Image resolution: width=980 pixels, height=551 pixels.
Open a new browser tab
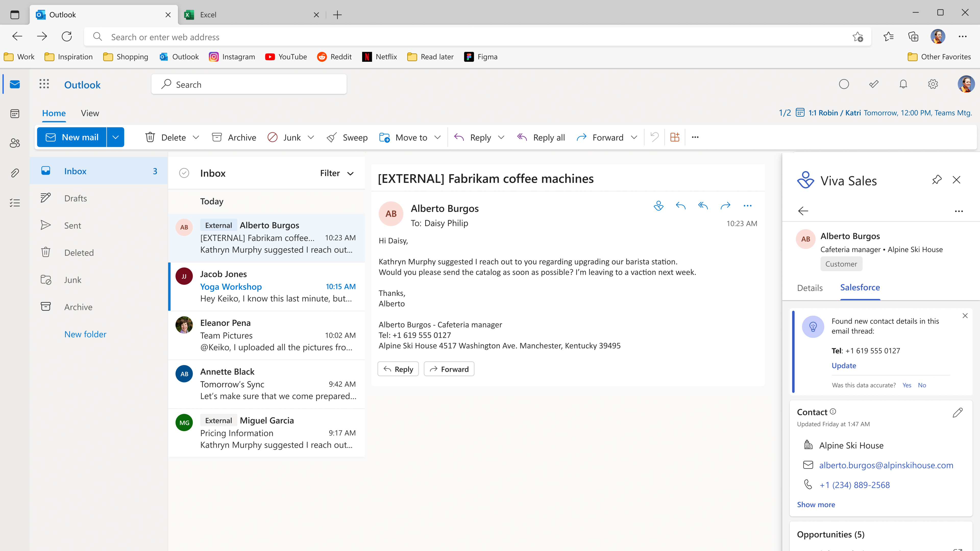(337, 15)
